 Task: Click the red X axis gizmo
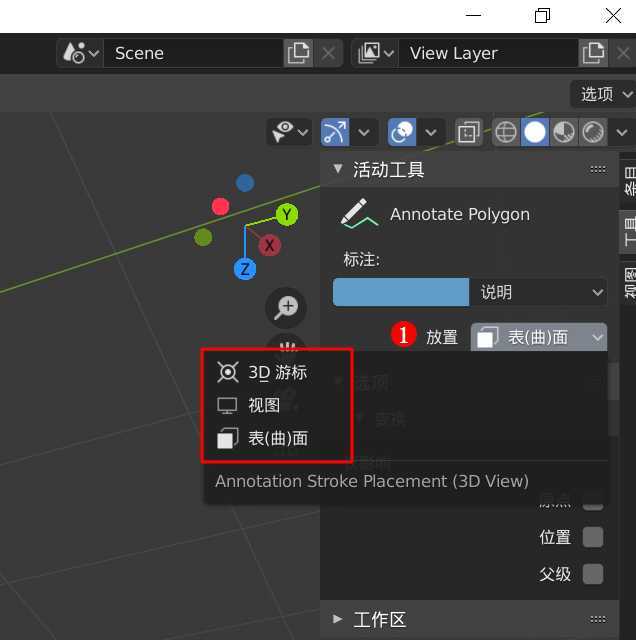click(269, 246)
